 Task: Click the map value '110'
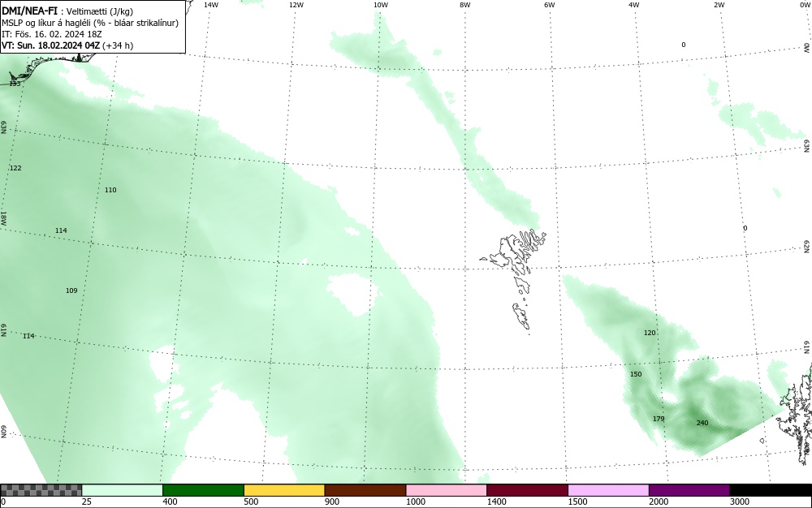(x=110, y=190)
